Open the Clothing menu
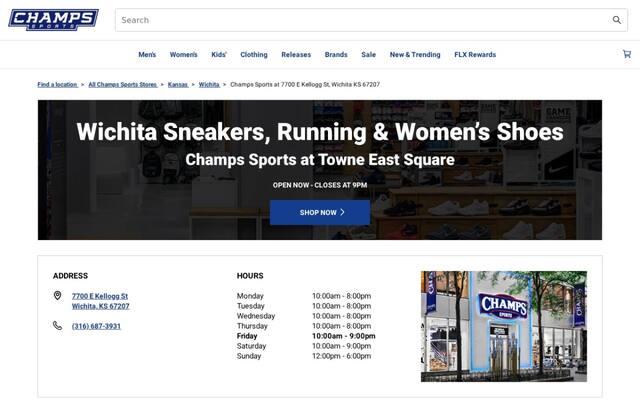The height and width of the screenshot is (400, 640). tap(253, 55)
